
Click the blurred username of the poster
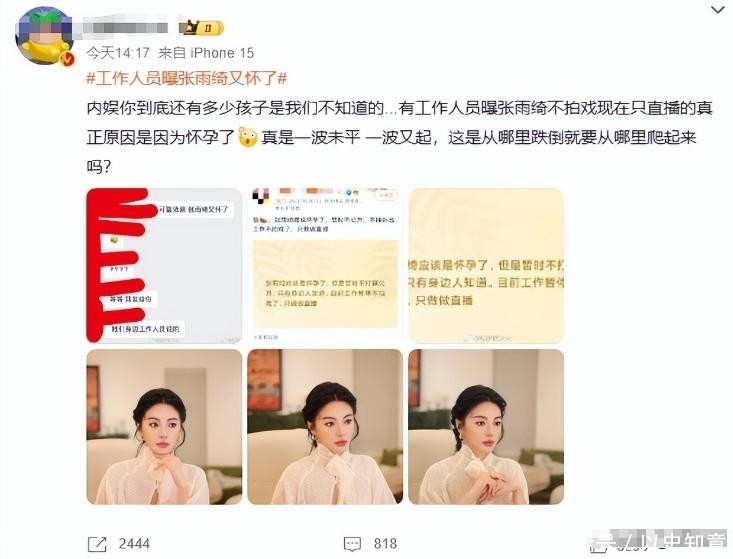click(x=125, y=28)
